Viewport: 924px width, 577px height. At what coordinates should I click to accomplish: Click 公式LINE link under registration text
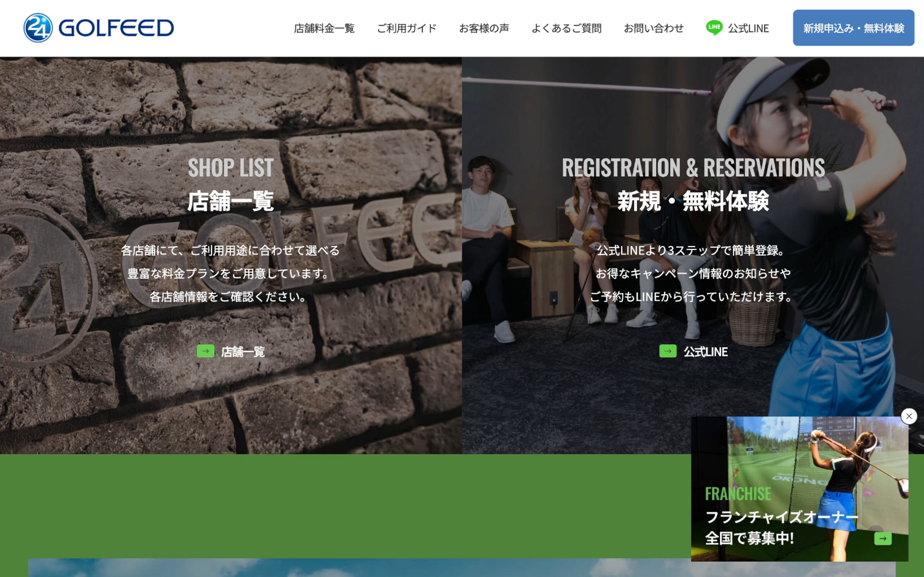pos(706,352)
